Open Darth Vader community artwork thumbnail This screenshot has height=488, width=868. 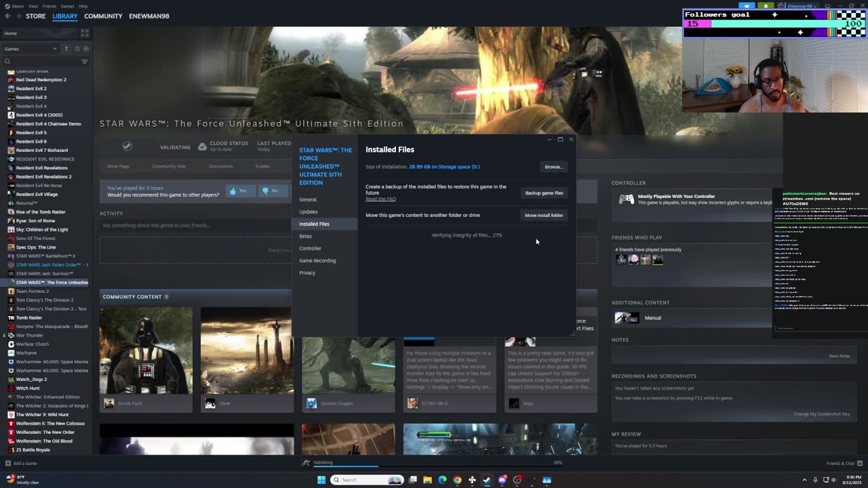pyautogui.click(x=146, y=350)
